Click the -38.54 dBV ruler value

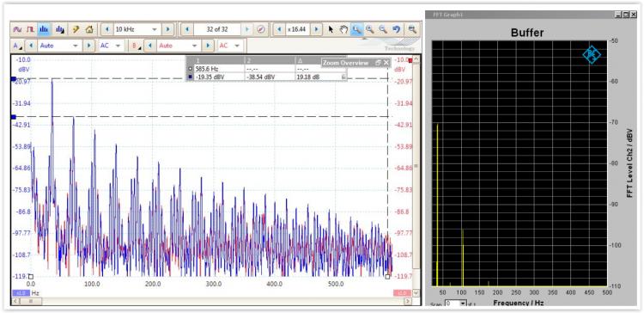pyautogui.click(x=260, y=77)
